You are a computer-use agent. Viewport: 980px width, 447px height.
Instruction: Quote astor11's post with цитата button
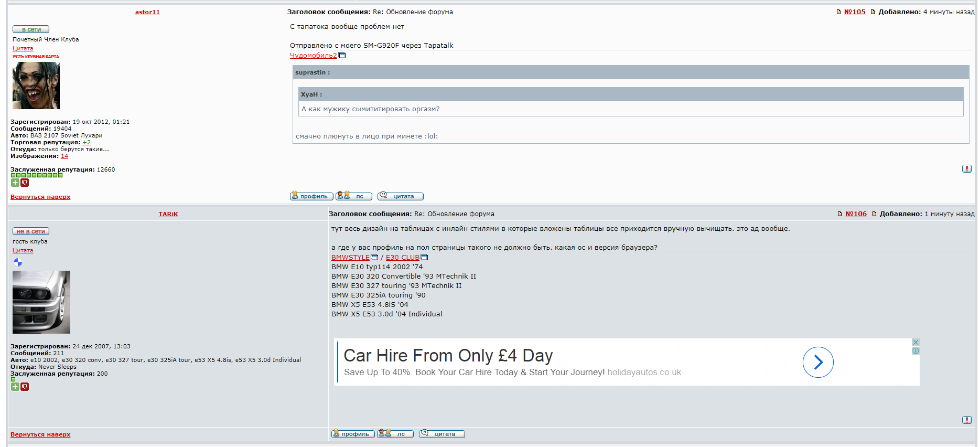[400, 196]
